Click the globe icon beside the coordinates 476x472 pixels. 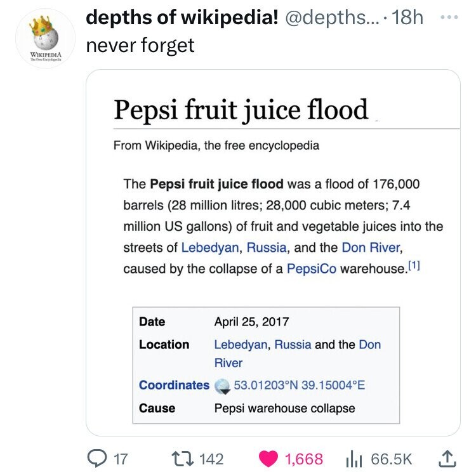tap(223, 385)
